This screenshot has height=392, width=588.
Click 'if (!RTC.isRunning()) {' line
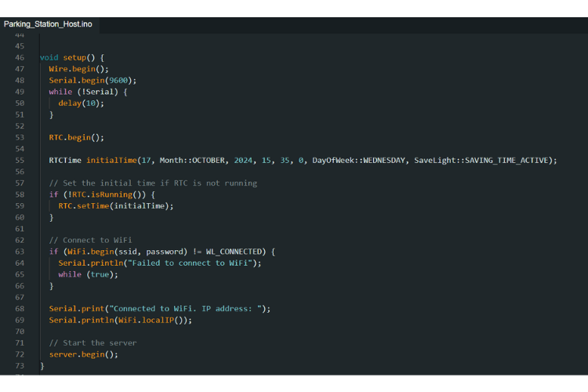click(x=102, y=194)
